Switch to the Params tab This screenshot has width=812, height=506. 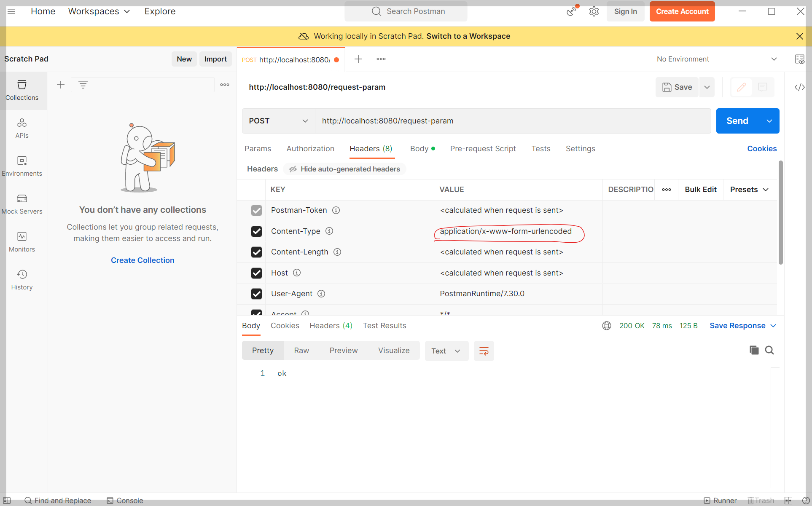coord(258,149)
